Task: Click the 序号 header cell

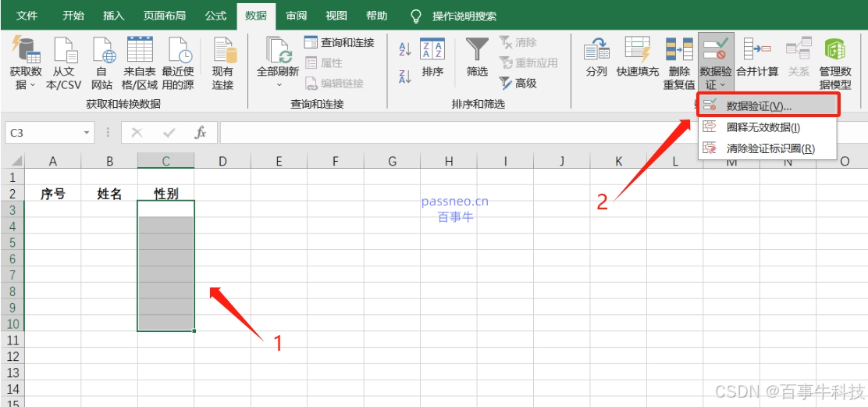Action: (x=53, y=194)
